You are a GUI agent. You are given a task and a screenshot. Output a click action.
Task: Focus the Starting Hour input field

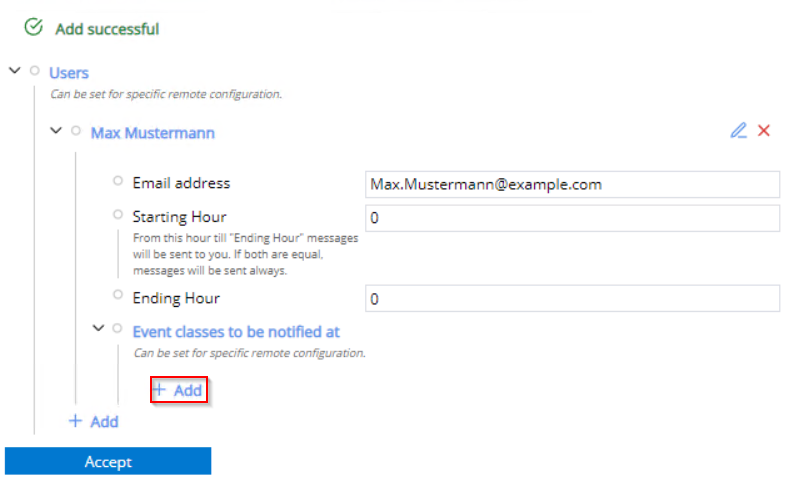pyautogui.click(x=572, y=218)
